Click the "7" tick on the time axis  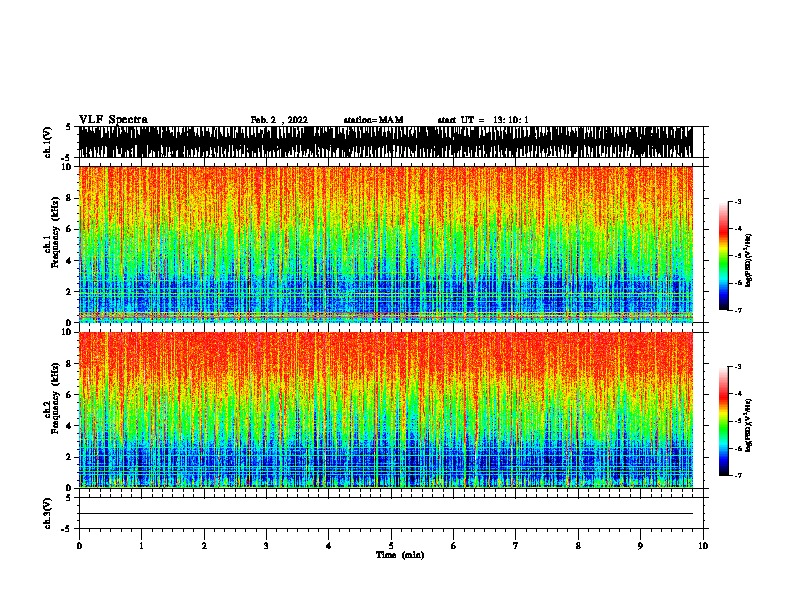pos(516,546)
